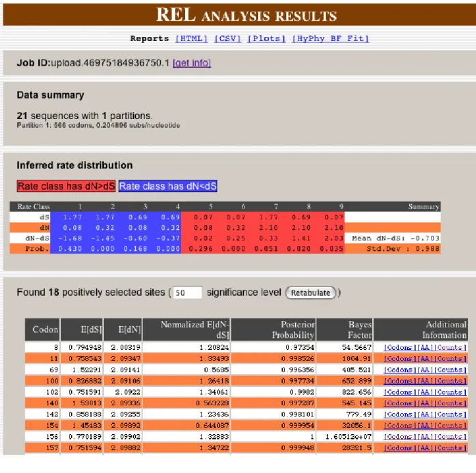Viewport: 476px width, 473px height.
Task: Click the red dN>dS legend box
Action: (x=66, y=186)
